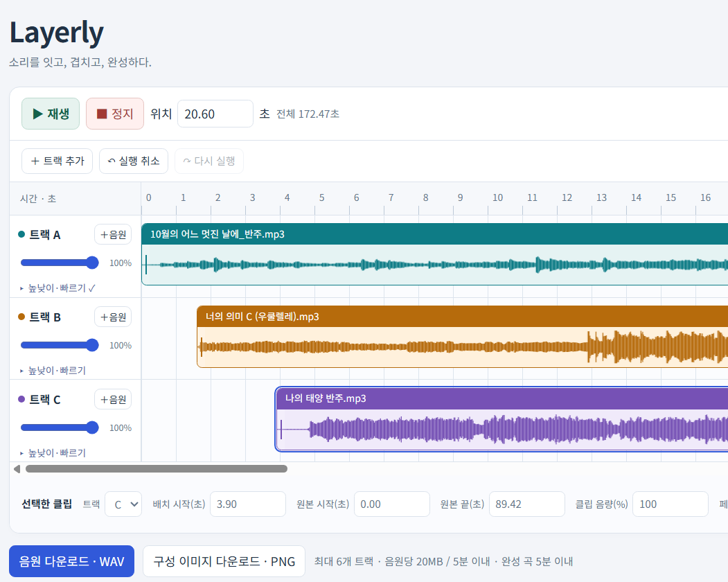Expand 높낮이·빠르기 for 트랙 C

[x=53, y=453]
